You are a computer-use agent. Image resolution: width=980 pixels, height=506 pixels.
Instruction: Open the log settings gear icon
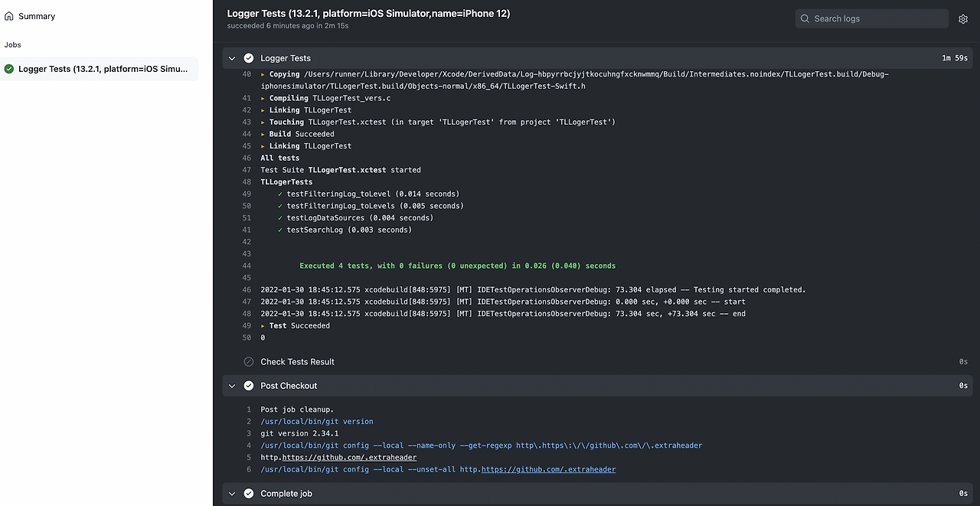coord(963,19)
